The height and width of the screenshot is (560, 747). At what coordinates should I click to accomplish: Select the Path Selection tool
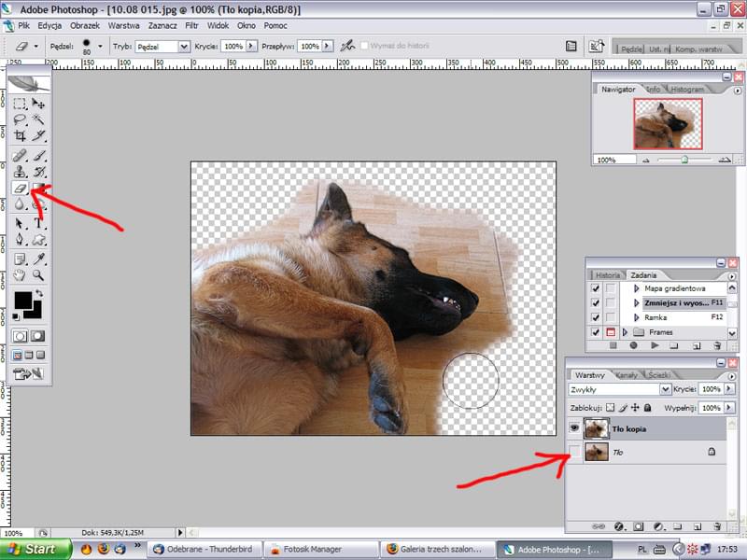pos(20,223)
